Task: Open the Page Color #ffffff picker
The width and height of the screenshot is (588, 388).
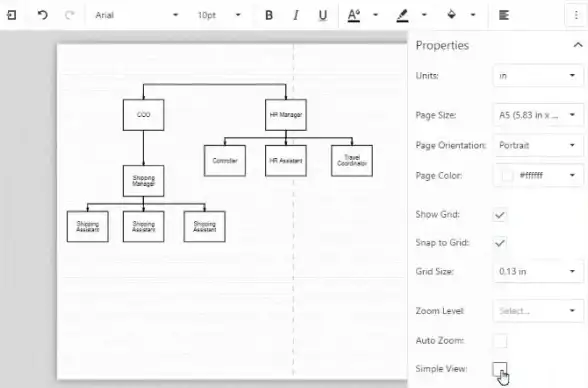Action: (538, 175)
